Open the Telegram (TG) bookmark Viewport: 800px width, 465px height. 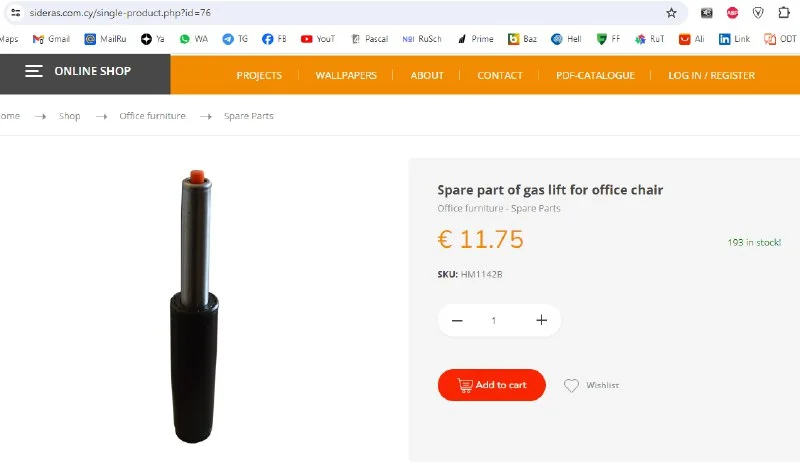pyautogui.click(x=235, y=39)
